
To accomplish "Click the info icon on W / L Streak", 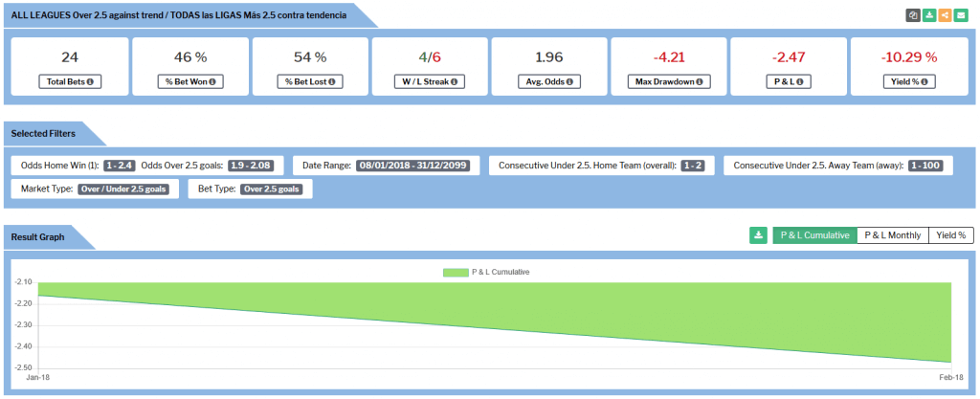I will click(x=455, y=81).
